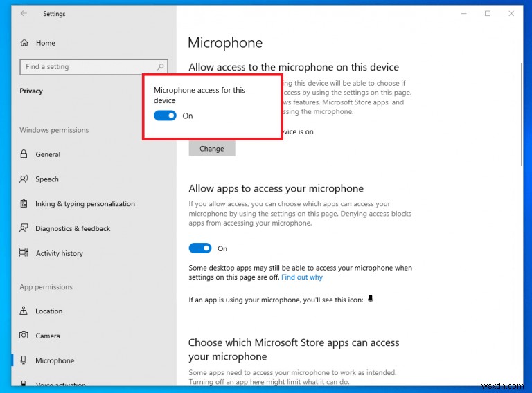This screenshot has height=393, width=532.
Task: Click the Microphone icon in sidebar
Action: pos(24,360)
